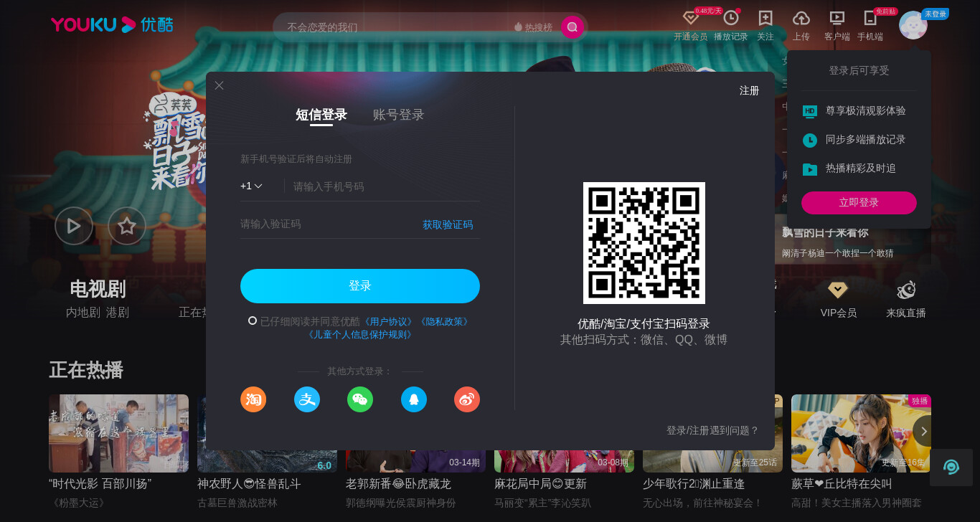Favorite the featured show with the star icon
980x522 pixels.
(127, 226)
